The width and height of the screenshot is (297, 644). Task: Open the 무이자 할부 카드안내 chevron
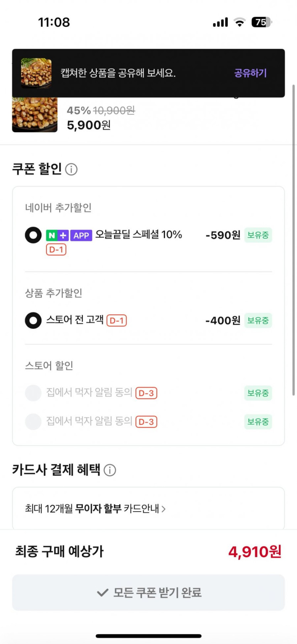pyautogui.click(x=163, y=509)
